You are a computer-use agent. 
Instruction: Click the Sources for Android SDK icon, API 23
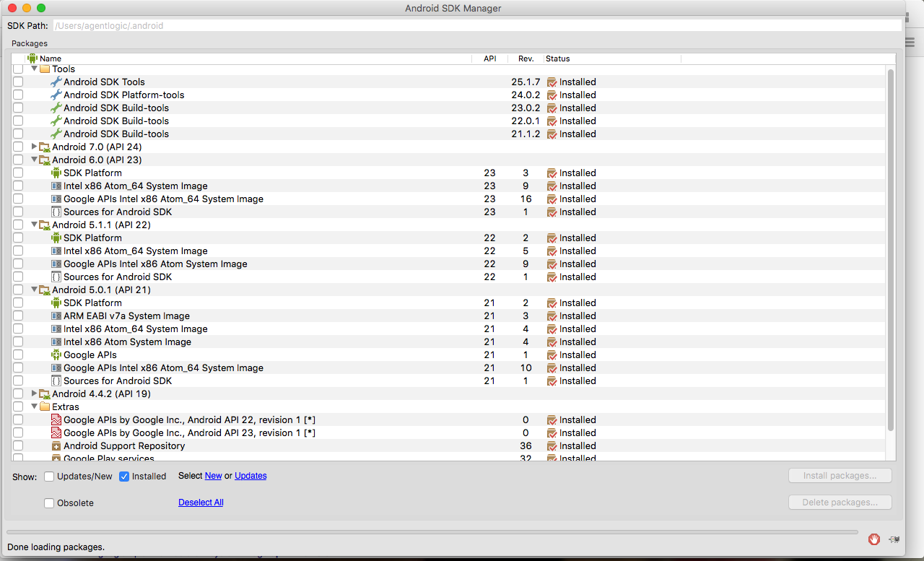(x=56, y=212)
